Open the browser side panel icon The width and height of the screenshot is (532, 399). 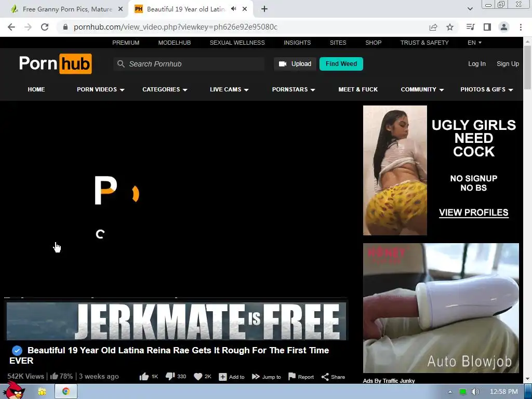click(x=487, y=27)
